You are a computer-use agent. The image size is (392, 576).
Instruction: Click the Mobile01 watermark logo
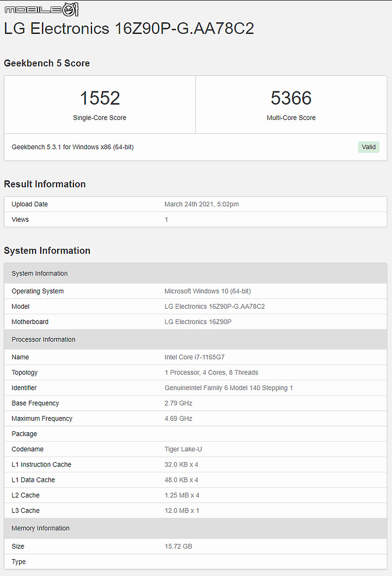click(x=41, y=9)
